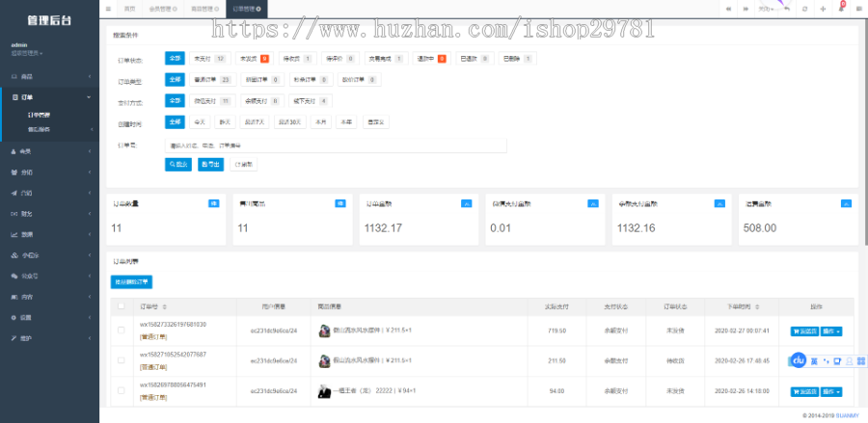Viewport: 868px width, 423px height.
Task: Expand the 财务 sidebar chevron
Action: click(x=89, y=214)
